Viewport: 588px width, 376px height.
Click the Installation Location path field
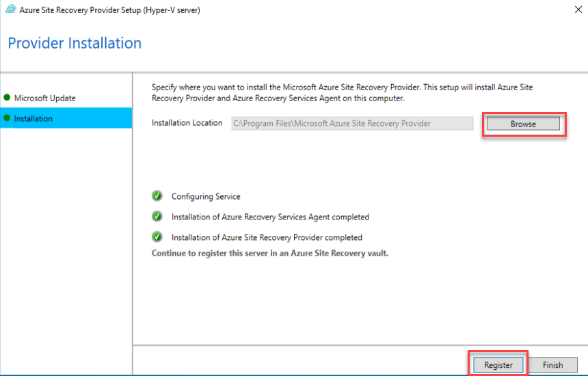tap(352, 123)
